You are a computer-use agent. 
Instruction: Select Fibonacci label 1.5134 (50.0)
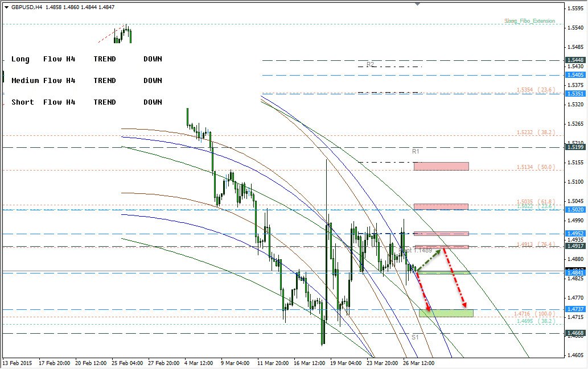536,167
